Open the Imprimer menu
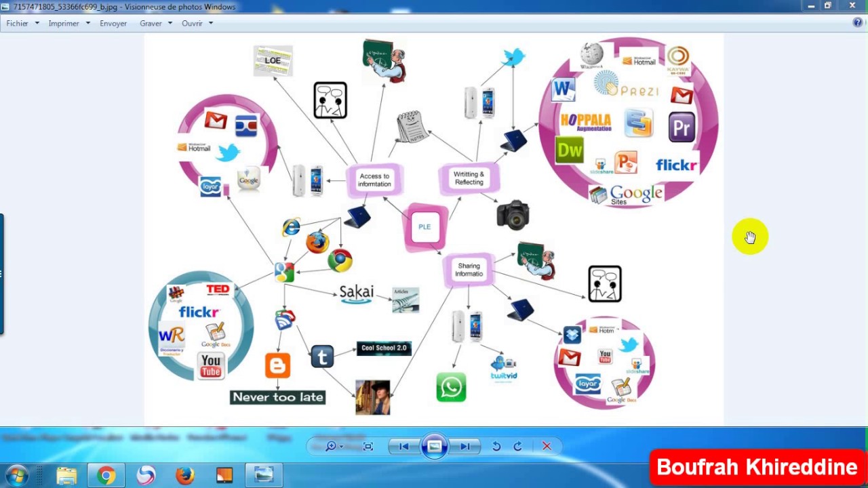Image resolution: width=868 pixels, height=488 pixels. point(64,23)
